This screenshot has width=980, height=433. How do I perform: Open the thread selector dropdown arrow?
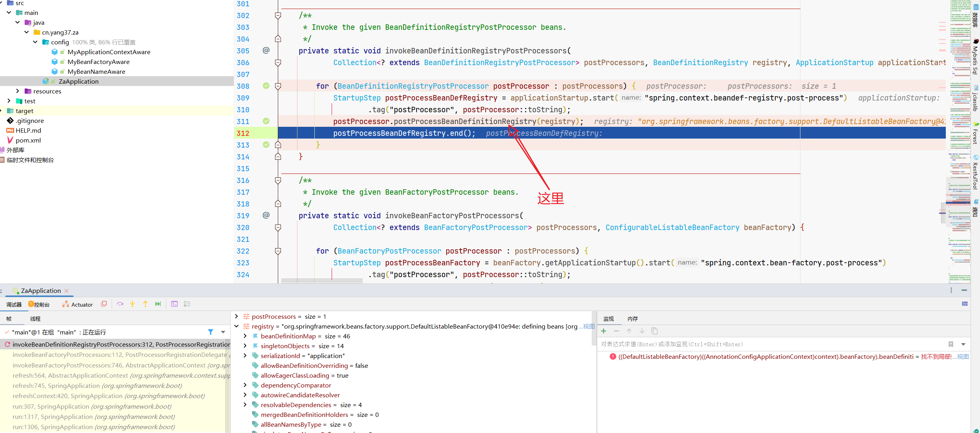click(x=223, y=332)
